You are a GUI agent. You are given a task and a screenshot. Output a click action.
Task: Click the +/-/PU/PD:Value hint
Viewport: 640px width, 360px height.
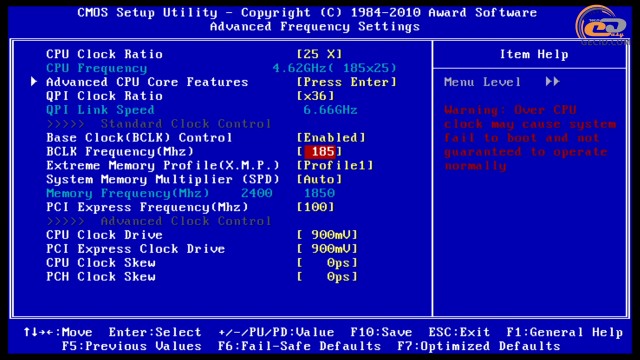[x=276, y=332]
